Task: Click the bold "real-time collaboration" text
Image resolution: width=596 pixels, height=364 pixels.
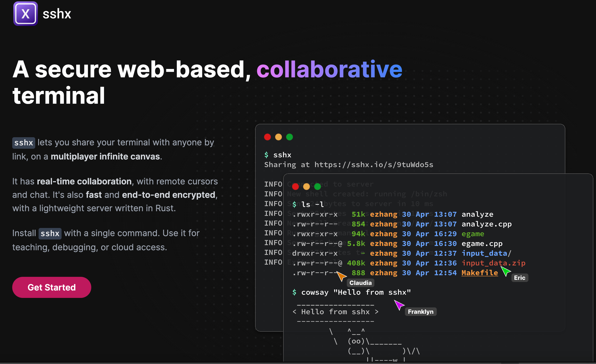Action: coord(84,181)
